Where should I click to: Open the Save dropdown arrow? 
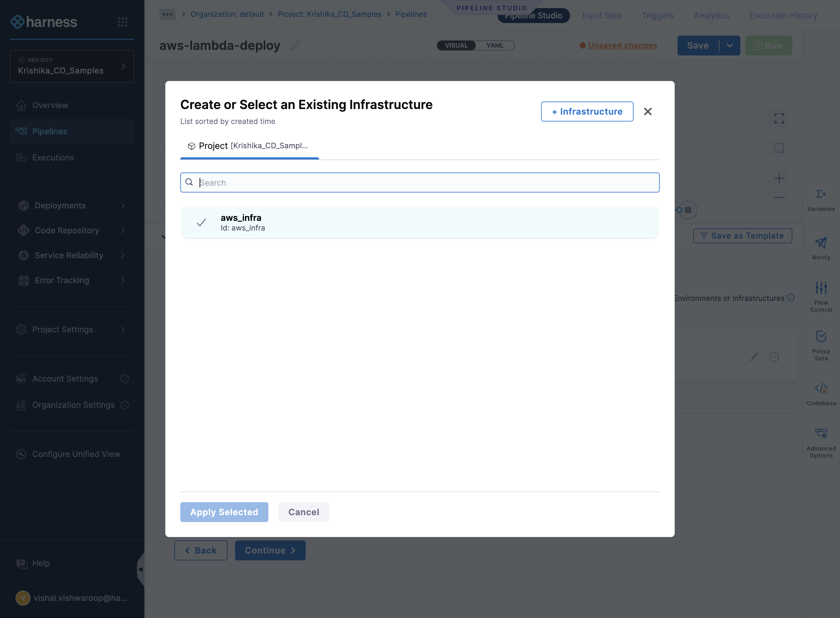pos(729,46)
